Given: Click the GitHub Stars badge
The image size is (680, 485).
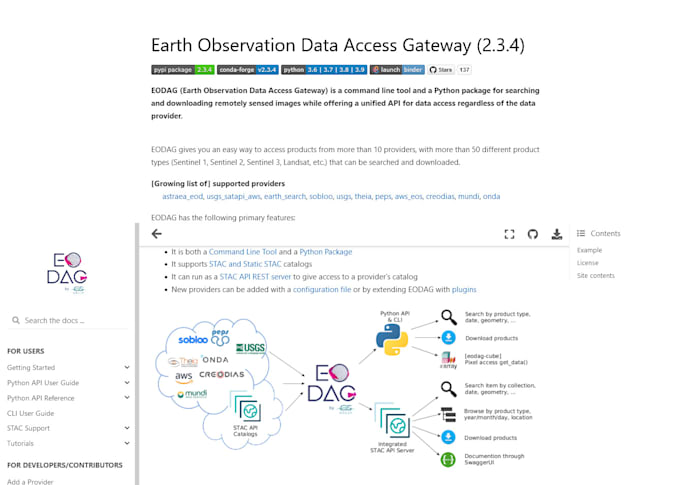Looking at the screenshot, I should click(x=441, y=69).
